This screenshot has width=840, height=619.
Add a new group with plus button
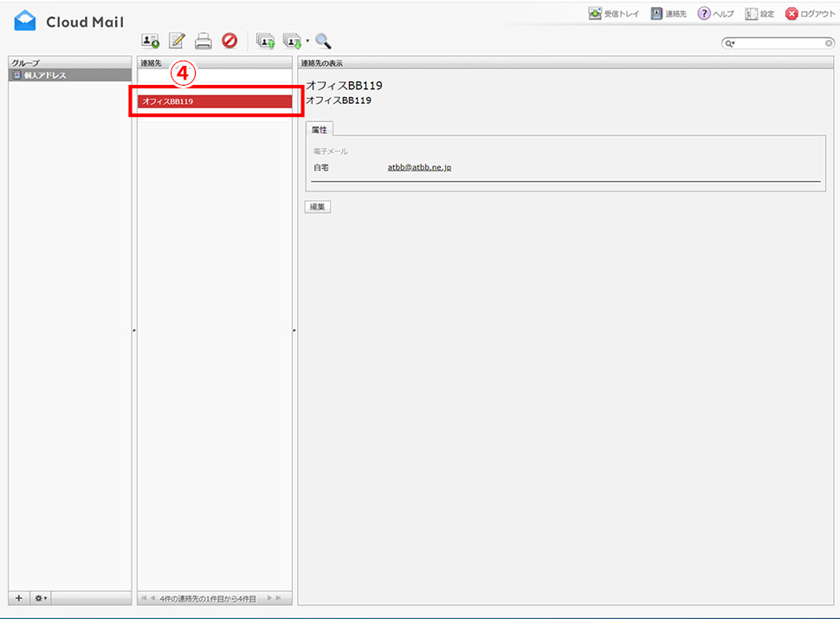pyautogui.click(x=19, y=598)
